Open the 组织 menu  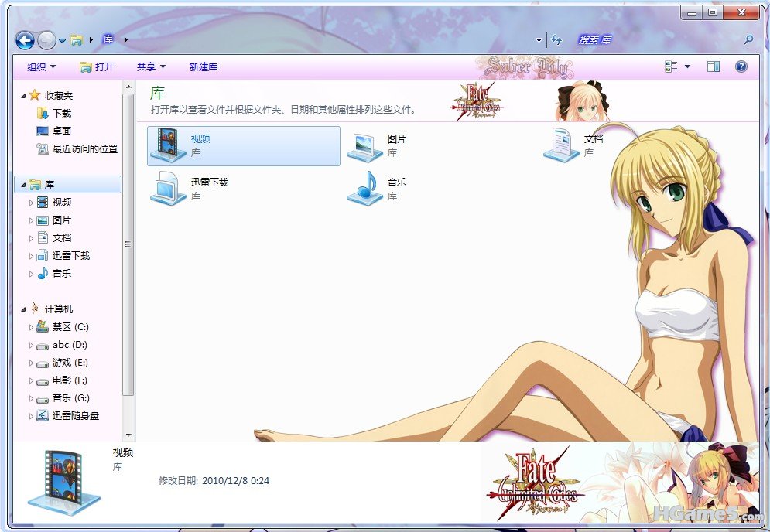tap(41, 67)
